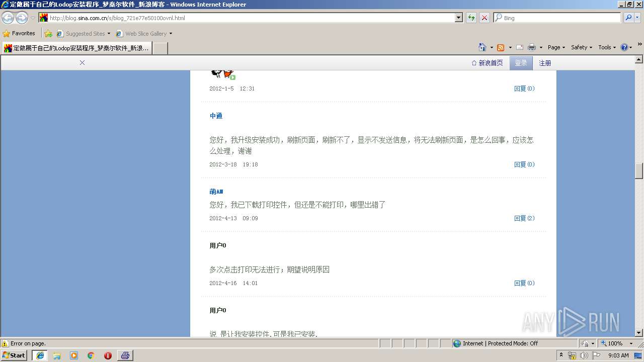Click the Read mail icon
Screen dimensions: 644x362
(x=520, y=47)
